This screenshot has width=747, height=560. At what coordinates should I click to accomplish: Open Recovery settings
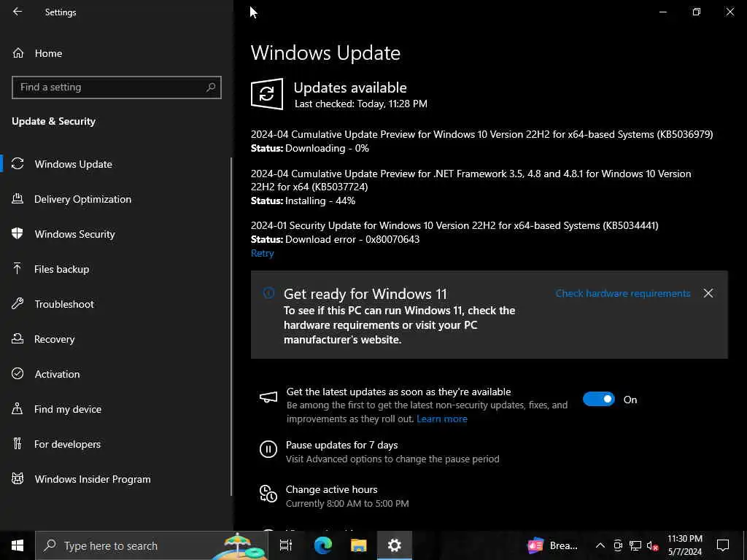54,339
